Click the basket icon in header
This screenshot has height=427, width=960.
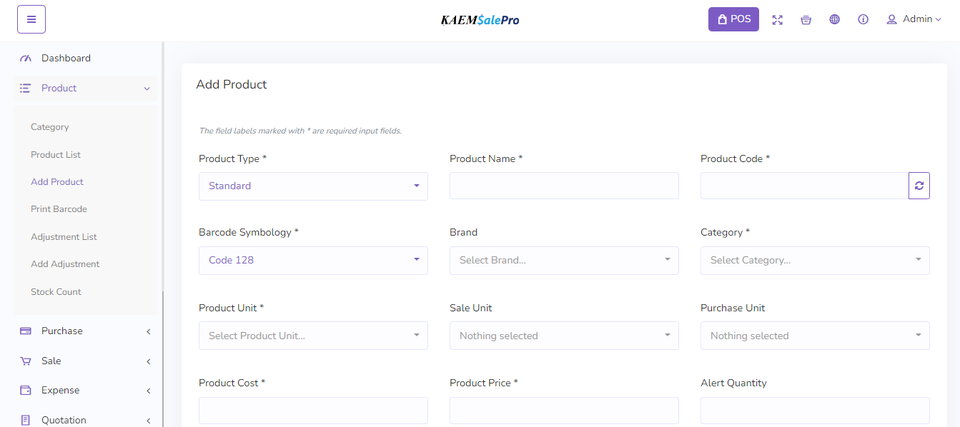[x=806, y=20]
